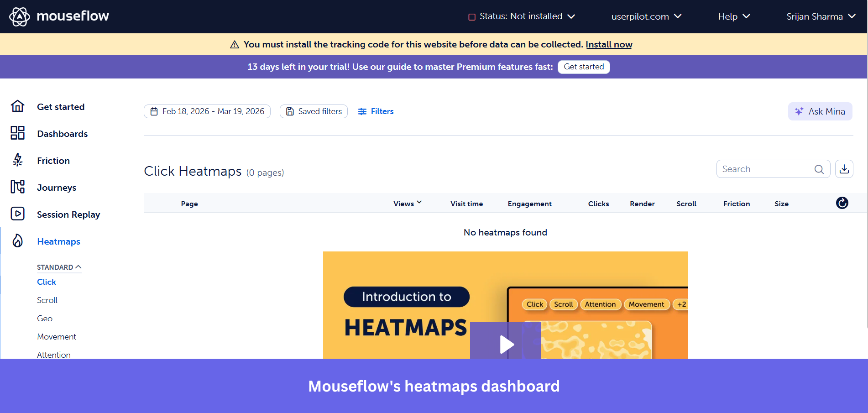Select Attention heatmap type in sidebar
The image size is (868, 413).
[54, 355]
